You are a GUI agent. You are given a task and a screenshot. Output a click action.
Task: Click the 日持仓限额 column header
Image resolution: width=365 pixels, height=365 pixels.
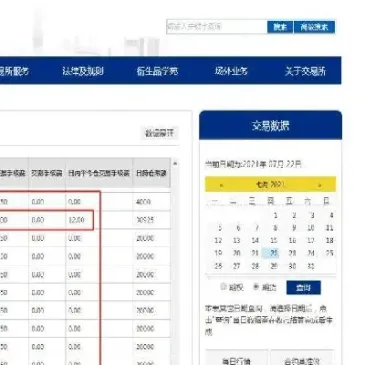(151, 173)
